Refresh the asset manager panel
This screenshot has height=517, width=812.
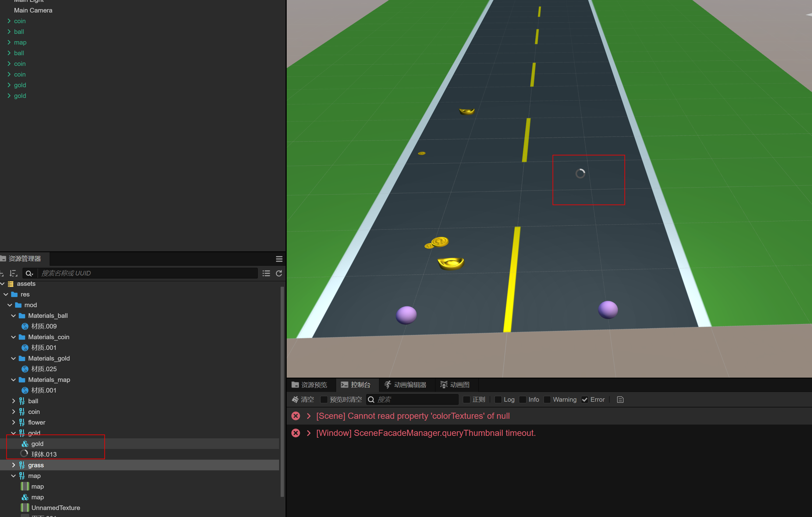[279, 273]
